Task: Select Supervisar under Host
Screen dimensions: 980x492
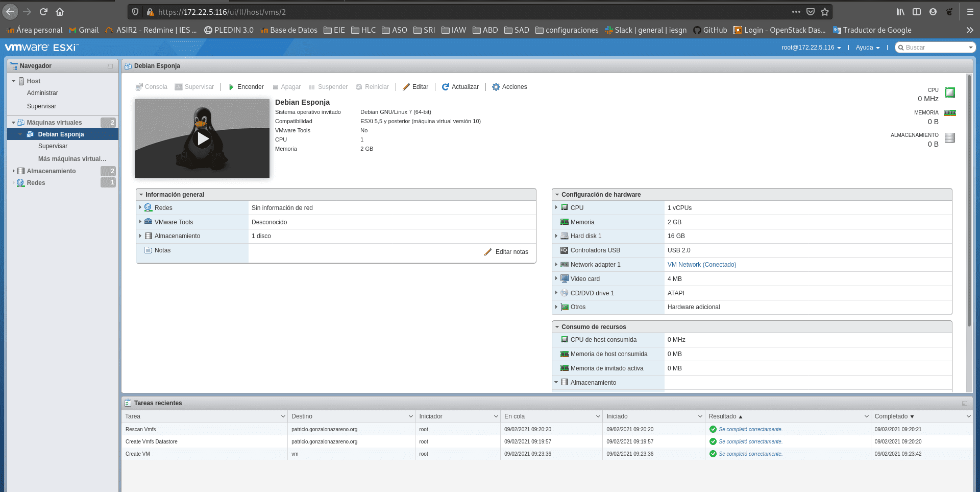Action: (41, 106)
